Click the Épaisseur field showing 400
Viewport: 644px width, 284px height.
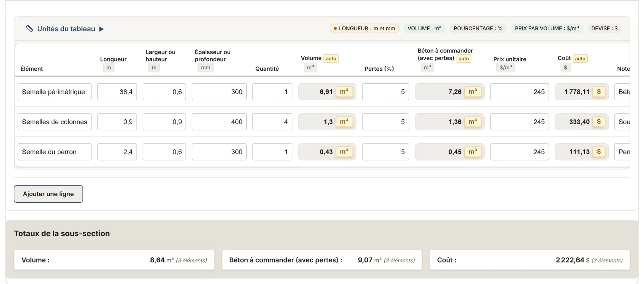219,122
